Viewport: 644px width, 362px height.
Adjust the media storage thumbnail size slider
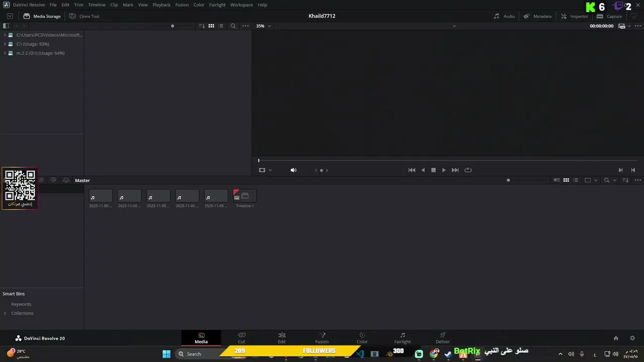(x=173, y=26)
